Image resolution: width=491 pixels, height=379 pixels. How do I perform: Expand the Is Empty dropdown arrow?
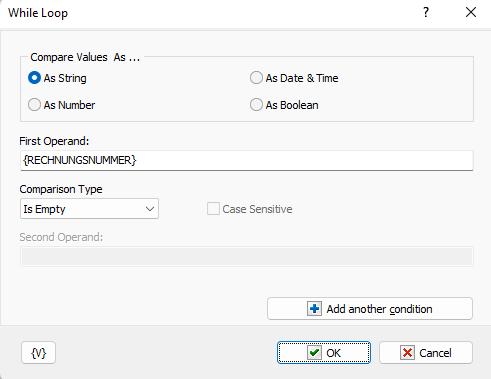click(150, 209)
